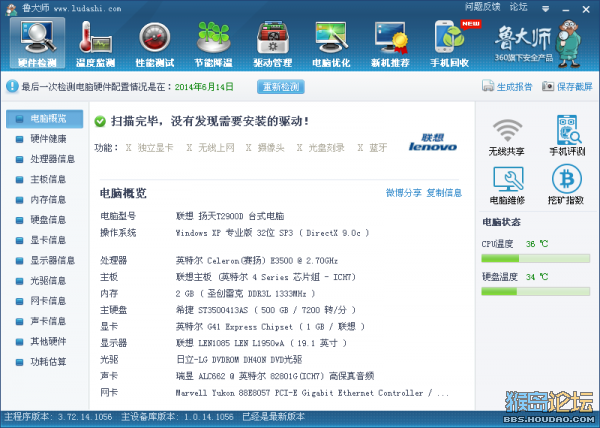The height and width of the screenshot is (428, 600).
Task: Click 微博分享 link
Action: 403,193
